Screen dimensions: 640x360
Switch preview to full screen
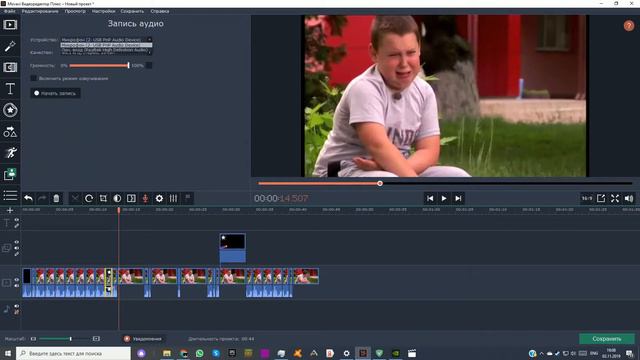pos(615,198)
